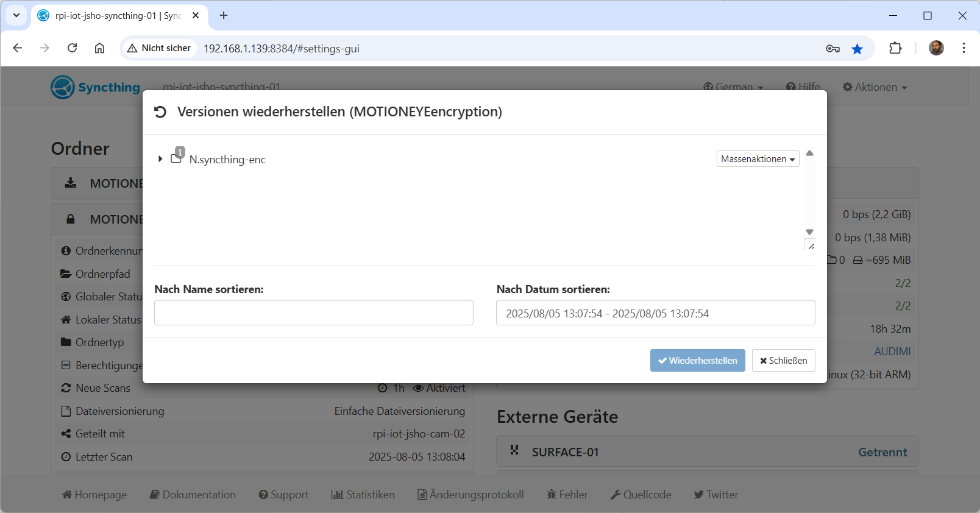Open the tab search dropdown arrow
Image resolution: width=980 pixels, height=513 pixels.
(x=16, y=15)
